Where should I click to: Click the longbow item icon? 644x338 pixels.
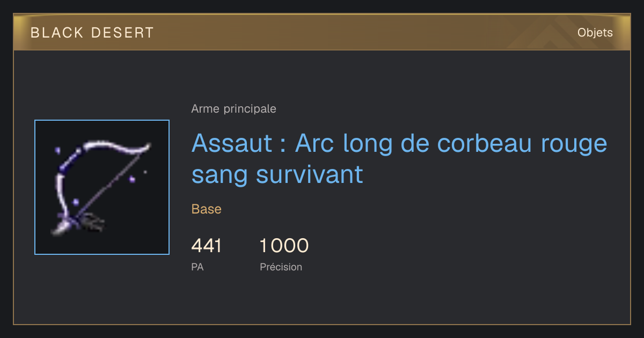click(x=101, y=187)
